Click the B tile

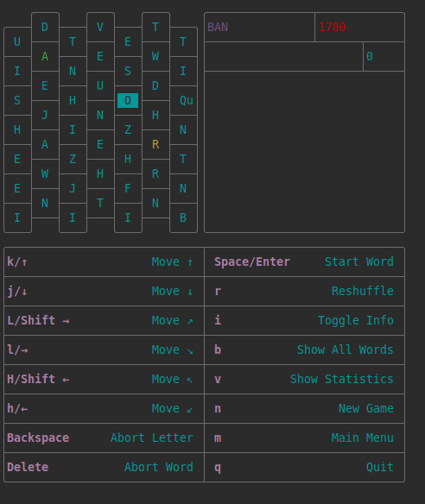[x=183, y=217]
